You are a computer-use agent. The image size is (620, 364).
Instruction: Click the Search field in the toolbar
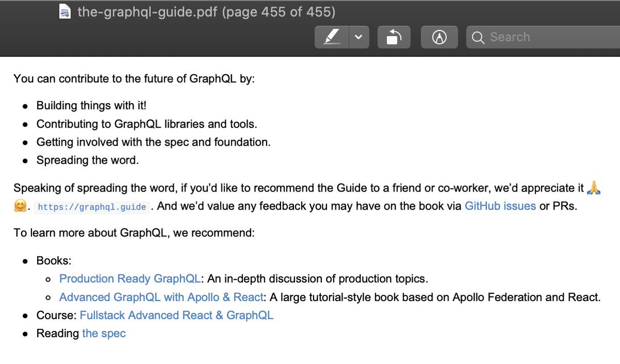pos(543,37)
